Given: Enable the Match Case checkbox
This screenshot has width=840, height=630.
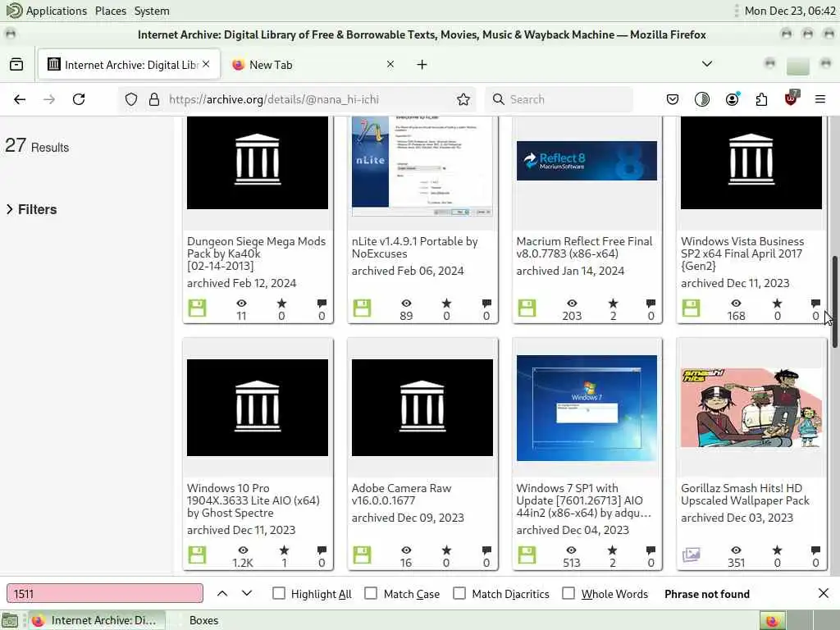Looking at the screenshot, I should (371, 594).
